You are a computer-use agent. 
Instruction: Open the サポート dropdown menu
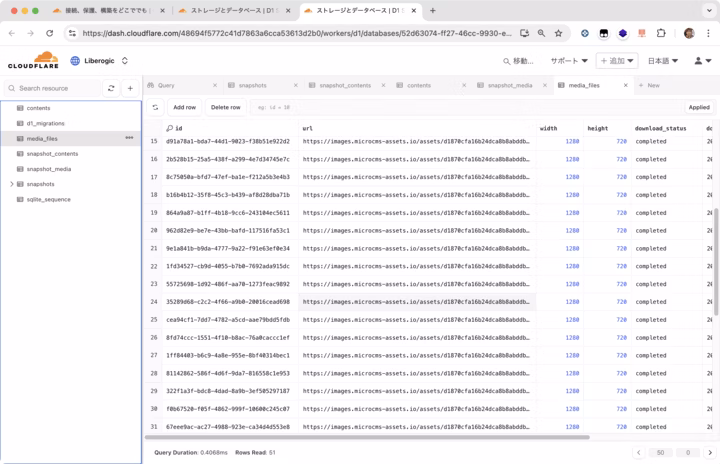pyautogui.click(x=570, y=61)
